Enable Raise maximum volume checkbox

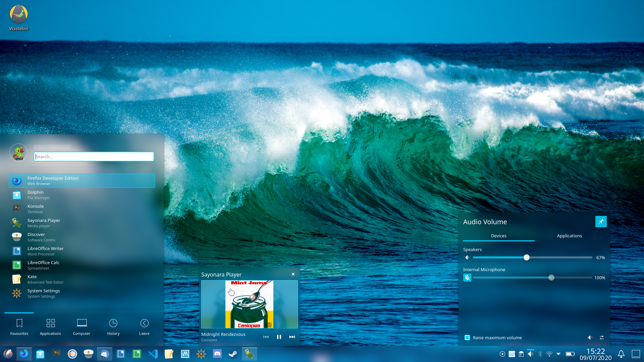pos(467,338)
